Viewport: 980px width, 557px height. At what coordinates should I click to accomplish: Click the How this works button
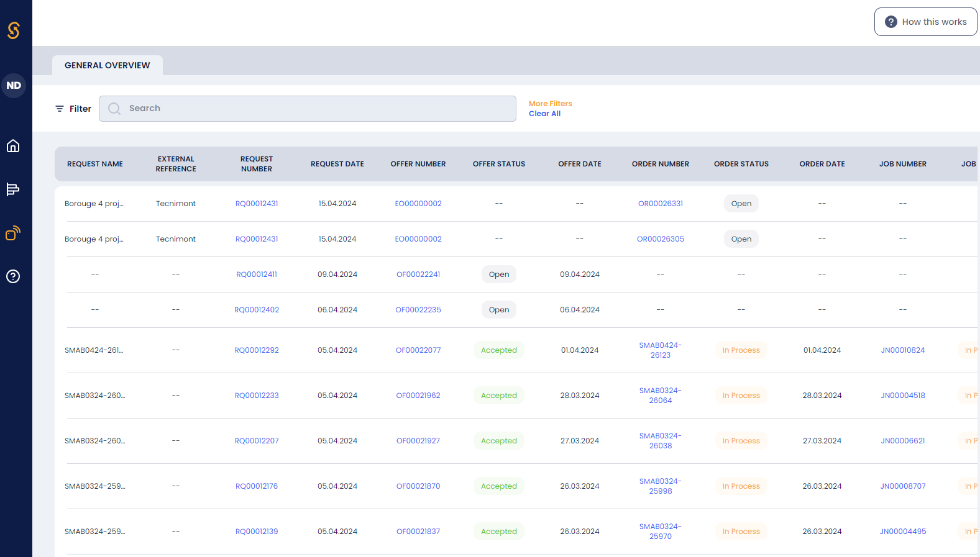926,22
